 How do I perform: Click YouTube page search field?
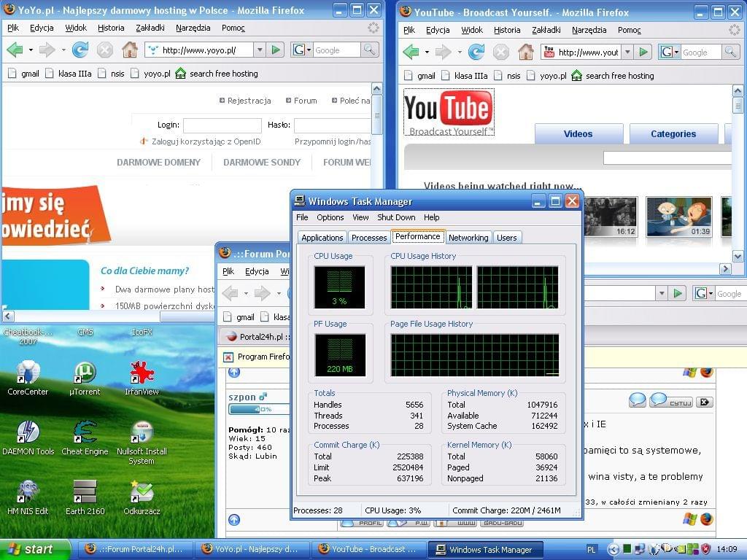point(667,157)
